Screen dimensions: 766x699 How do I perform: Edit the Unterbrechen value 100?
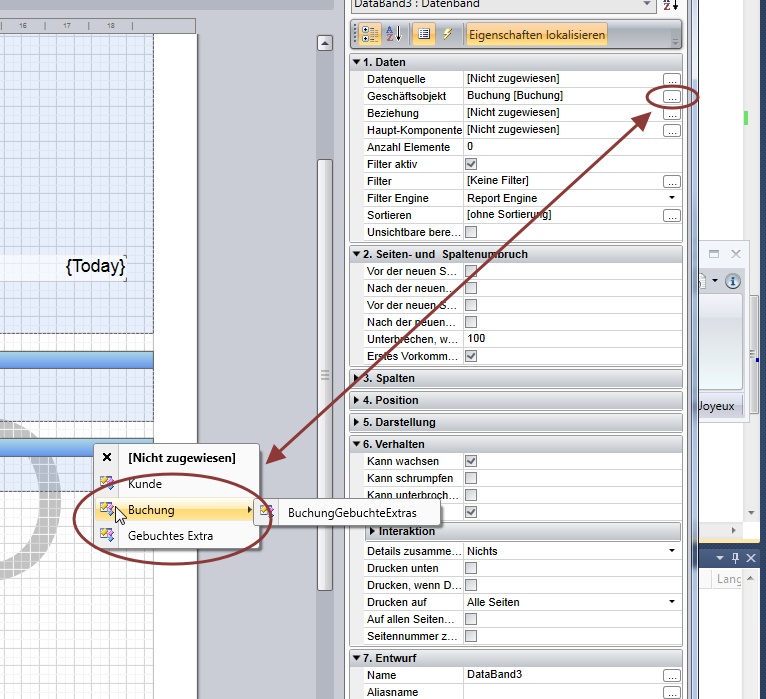(x=572, y=339)
